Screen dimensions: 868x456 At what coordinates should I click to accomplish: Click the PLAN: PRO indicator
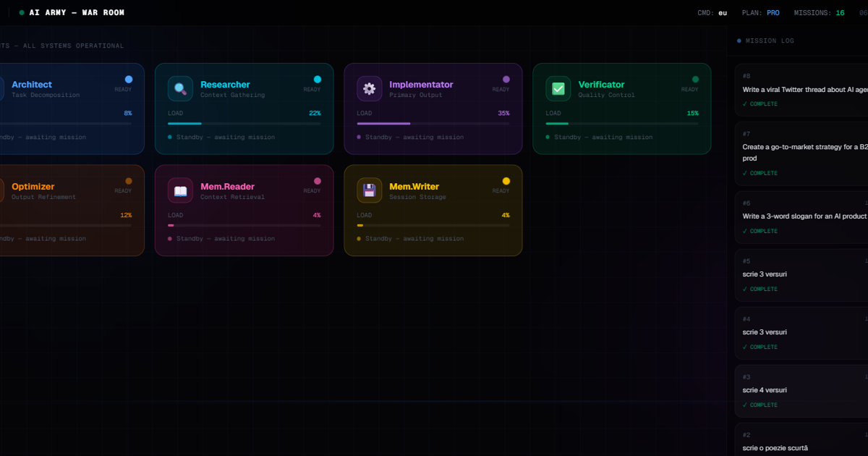[761, 13]
